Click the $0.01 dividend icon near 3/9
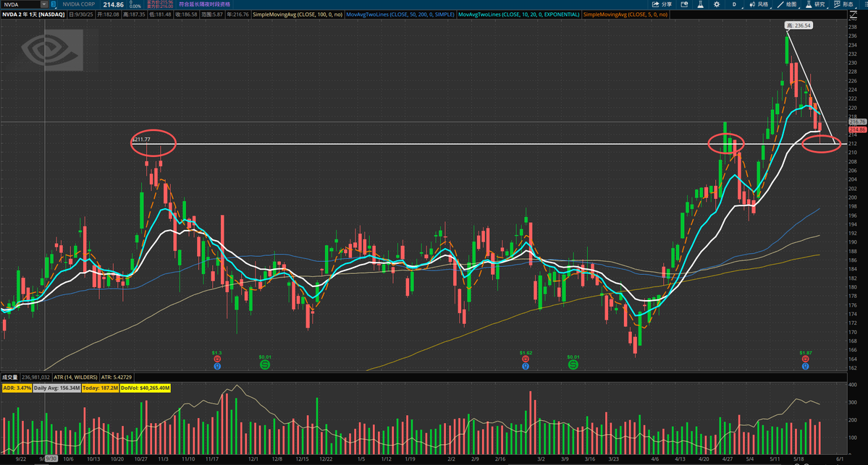 tap(573, 364)
